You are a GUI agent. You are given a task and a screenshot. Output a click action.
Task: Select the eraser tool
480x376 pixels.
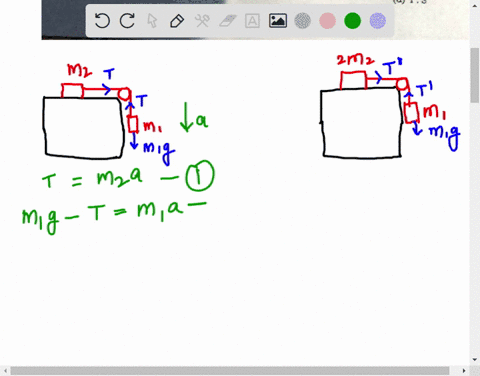228,21
